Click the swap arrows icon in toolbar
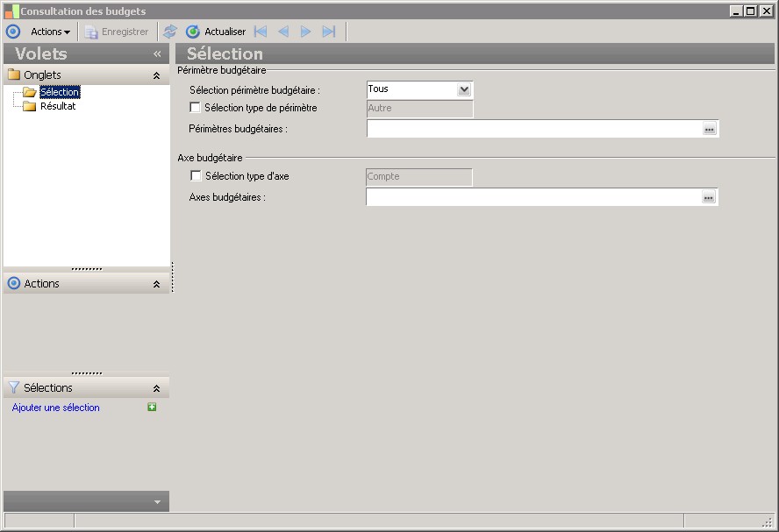The height and width of the screenshot is (532, 779). (x=170, y=32)
